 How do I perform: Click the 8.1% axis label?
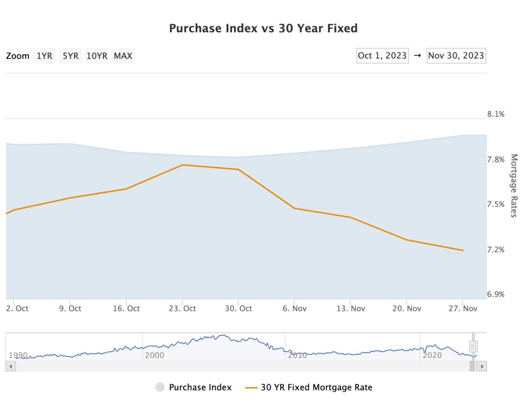(496, 114)
